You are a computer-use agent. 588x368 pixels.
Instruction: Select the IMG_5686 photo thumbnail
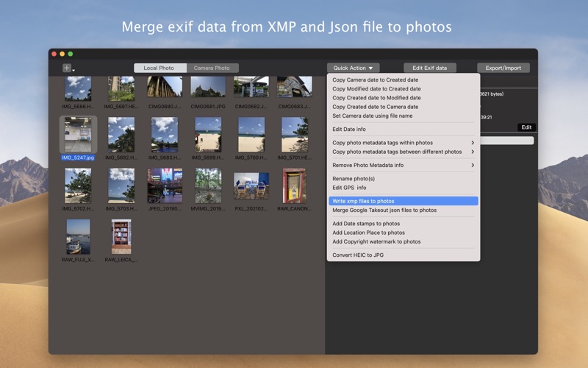pyautogui.click(x=78, y=88)
